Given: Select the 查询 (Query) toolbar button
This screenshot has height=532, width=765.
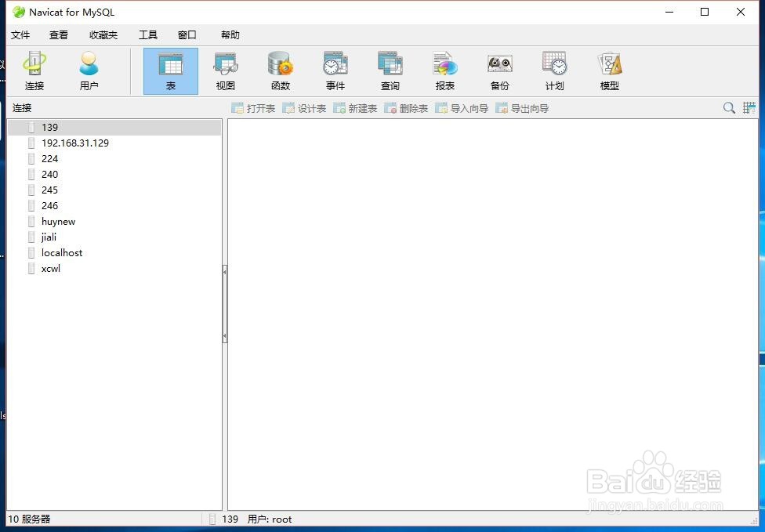Looking at the screenshot, I should [x=390, y=71].
